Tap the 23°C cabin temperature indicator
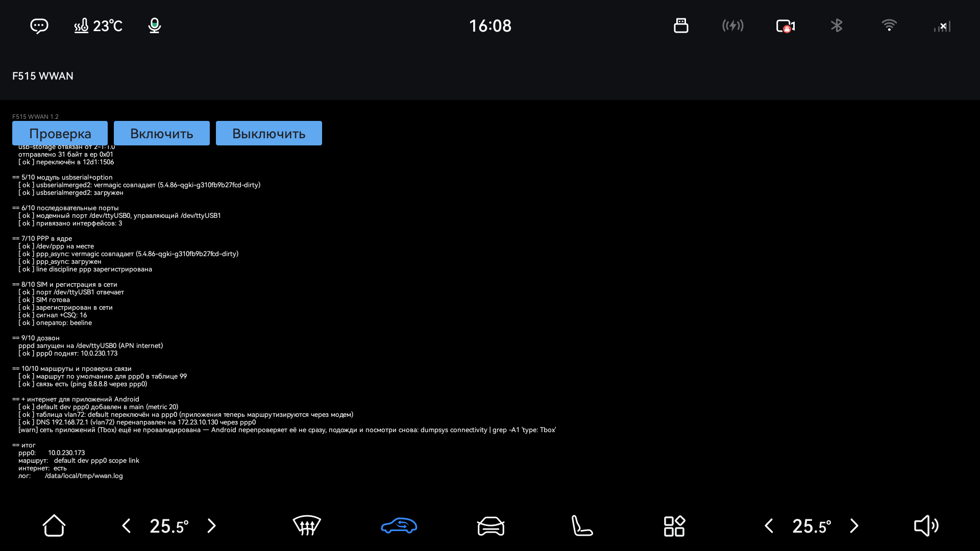The width and height of the screenshot is (980, 551). pos(98,26)
